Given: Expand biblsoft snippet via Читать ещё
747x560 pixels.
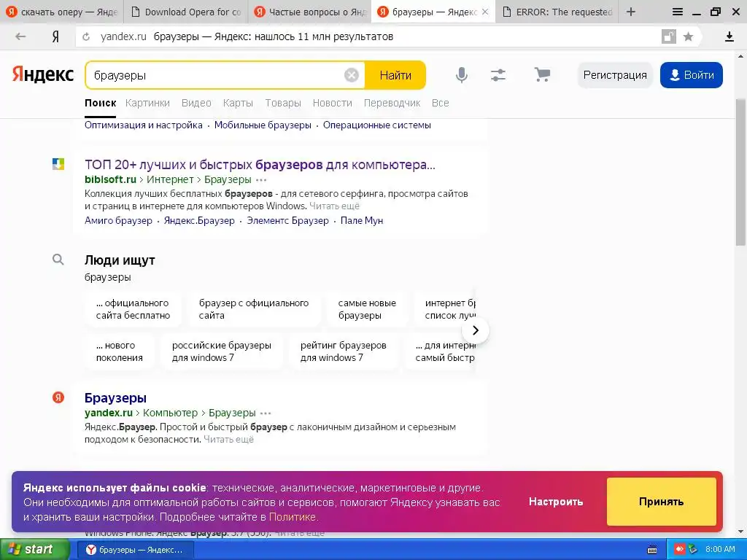Looking at the screenshot, I should (334, 206).
